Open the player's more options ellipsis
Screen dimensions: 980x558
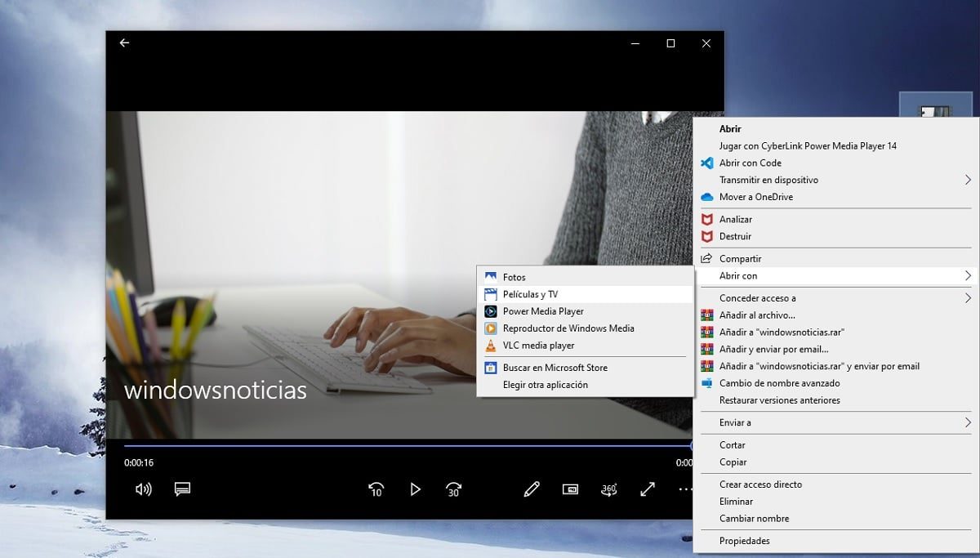(684, 489)
